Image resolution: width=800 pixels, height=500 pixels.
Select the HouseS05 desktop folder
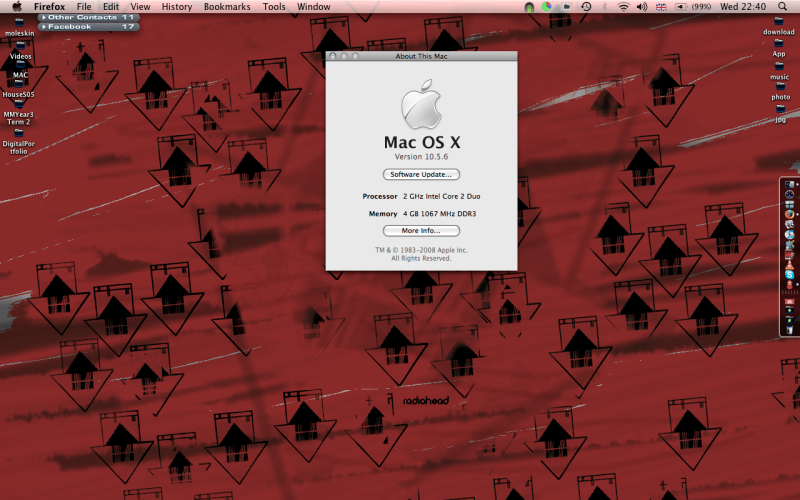(18, 89)
